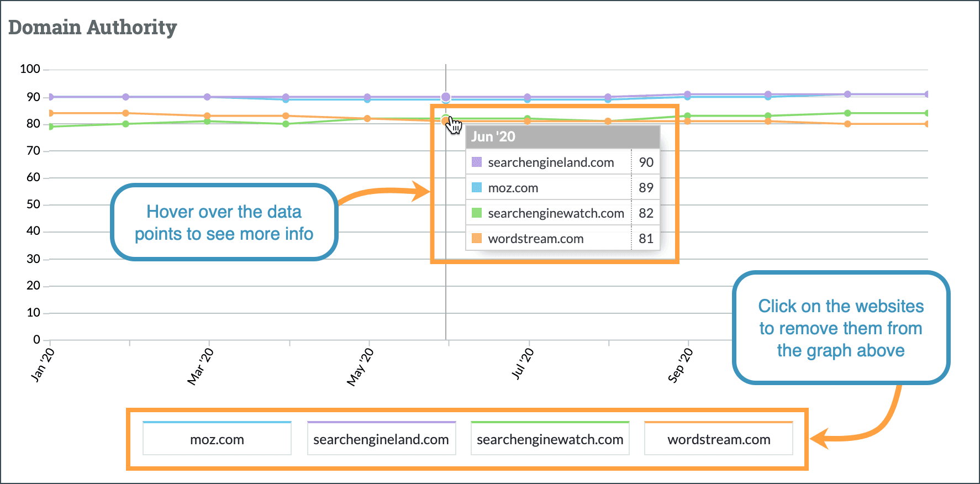Click the 'Hover over the data points' callout
This screenshot has height=484, width=980.
224,223
